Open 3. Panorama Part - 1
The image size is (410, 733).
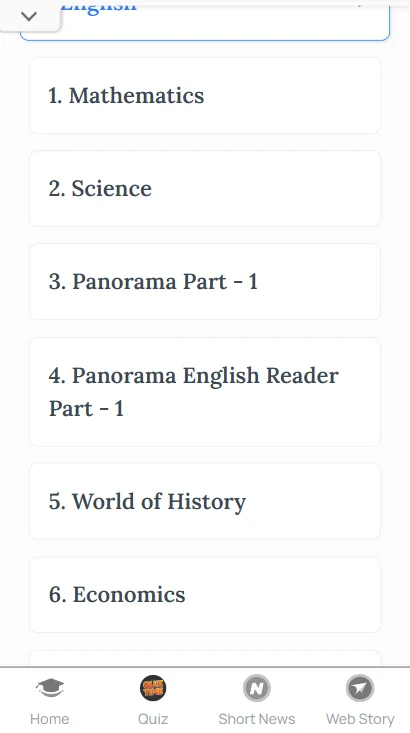point(205,281)
